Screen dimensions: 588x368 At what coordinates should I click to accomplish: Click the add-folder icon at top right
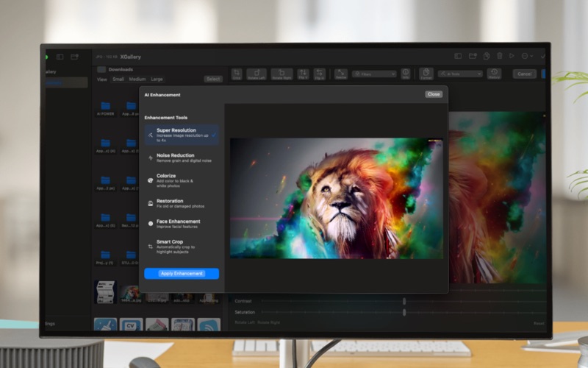tap(473, 56)
